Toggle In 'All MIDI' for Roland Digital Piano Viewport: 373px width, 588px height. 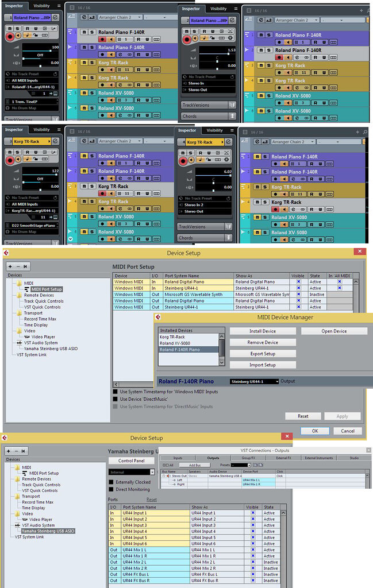340,281
